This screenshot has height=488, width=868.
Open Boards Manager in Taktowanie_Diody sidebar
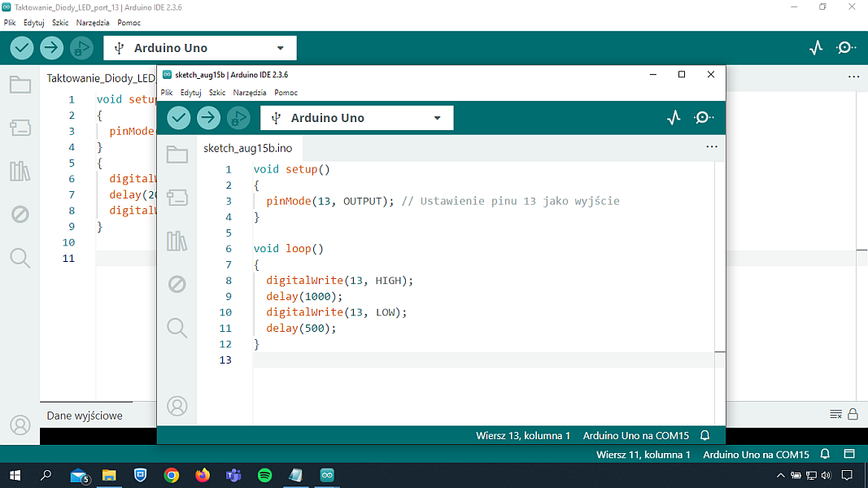(x=20, y=128)
